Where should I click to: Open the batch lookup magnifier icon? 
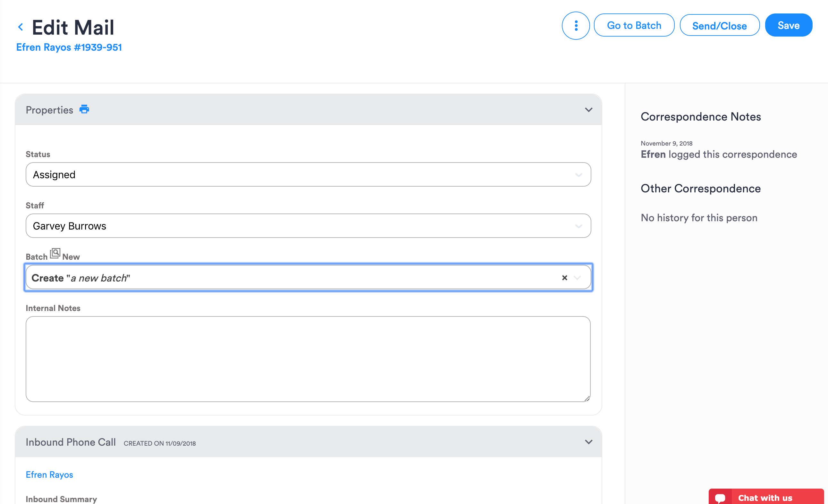[x=55, y=253]
